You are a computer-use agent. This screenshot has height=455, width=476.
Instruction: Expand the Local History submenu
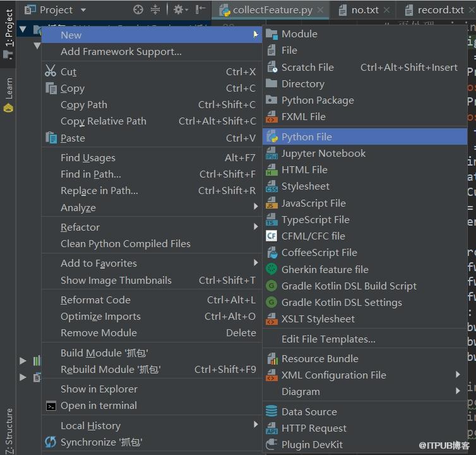coord(256,424)
